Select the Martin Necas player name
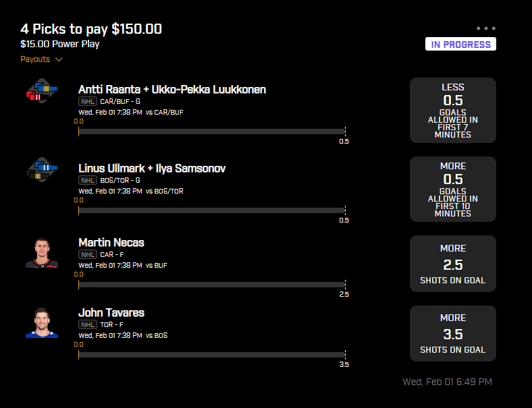Image resolution: width=532 pixels, height=408 pixels. pos(111,243)
